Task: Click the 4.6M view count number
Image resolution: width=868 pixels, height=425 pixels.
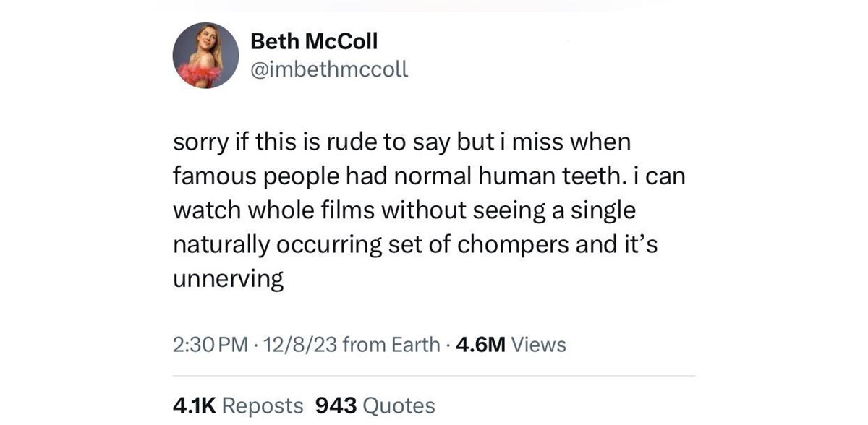Action: 481,345
